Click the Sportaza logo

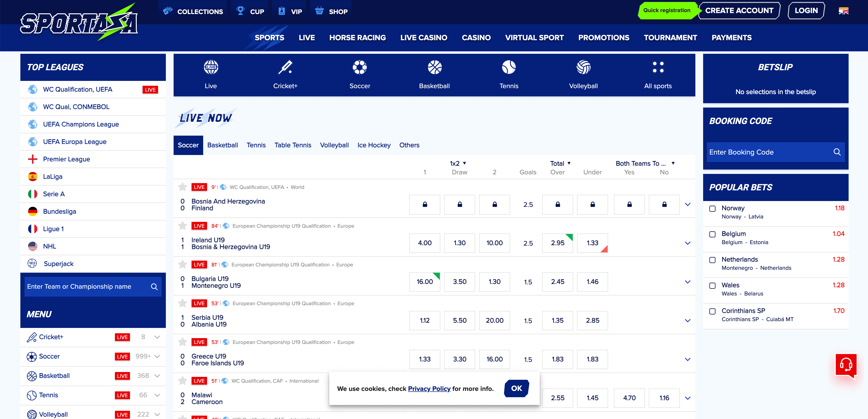pos(79,22)
